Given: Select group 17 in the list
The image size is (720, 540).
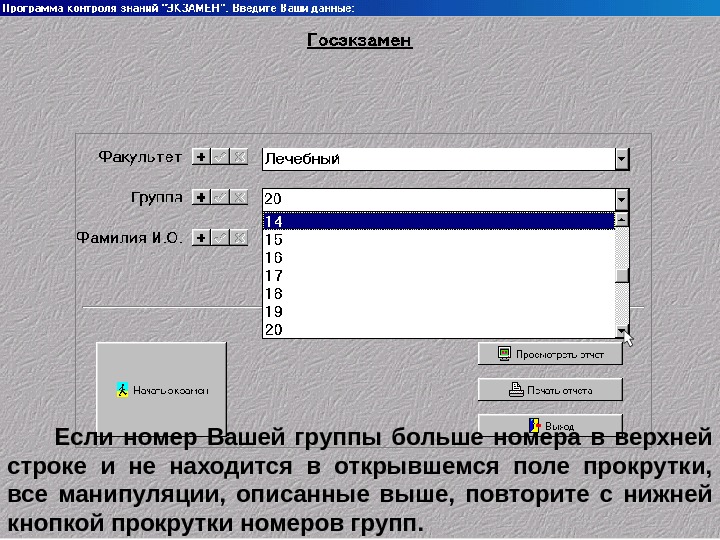Looking at the screenshot, I should tap(439, 276).
